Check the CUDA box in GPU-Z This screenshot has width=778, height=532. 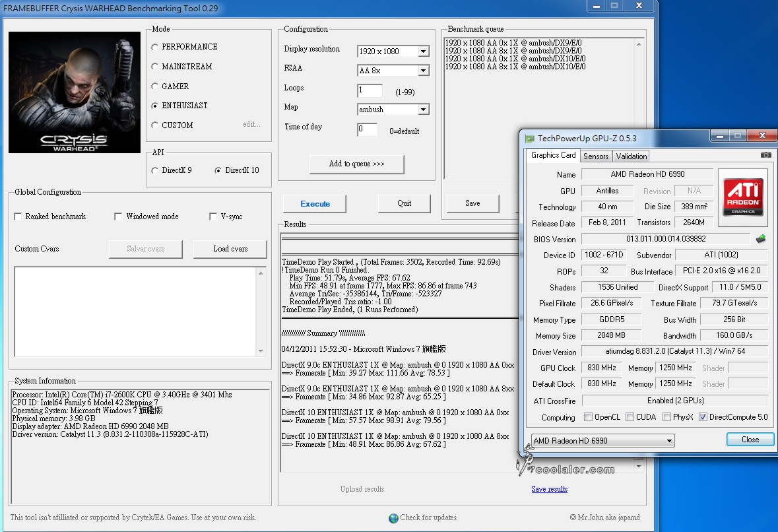point(630,417)
